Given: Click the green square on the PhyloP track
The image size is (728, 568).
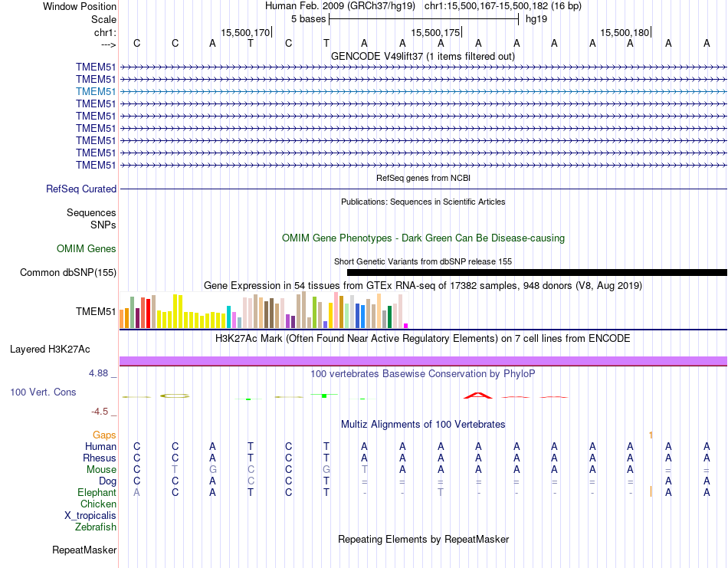Looking at the screenshot, I should (x=324, y=396).
